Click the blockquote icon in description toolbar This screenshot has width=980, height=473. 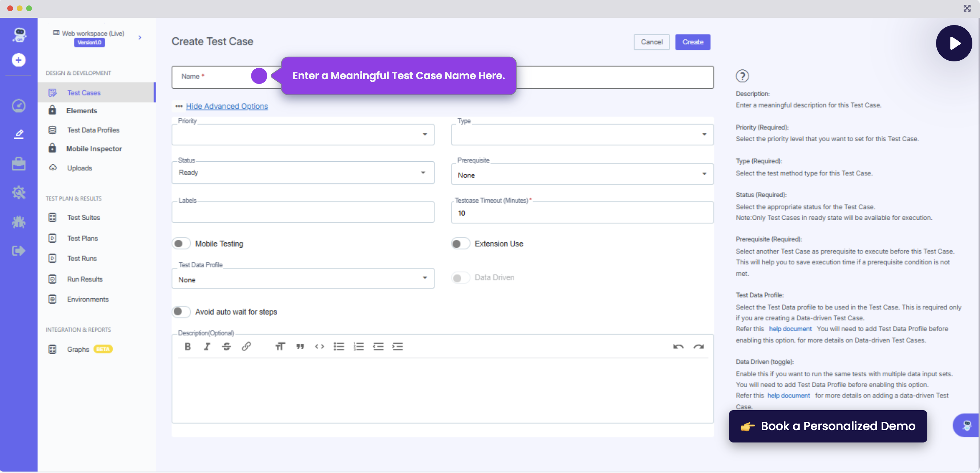coord(300,346)
